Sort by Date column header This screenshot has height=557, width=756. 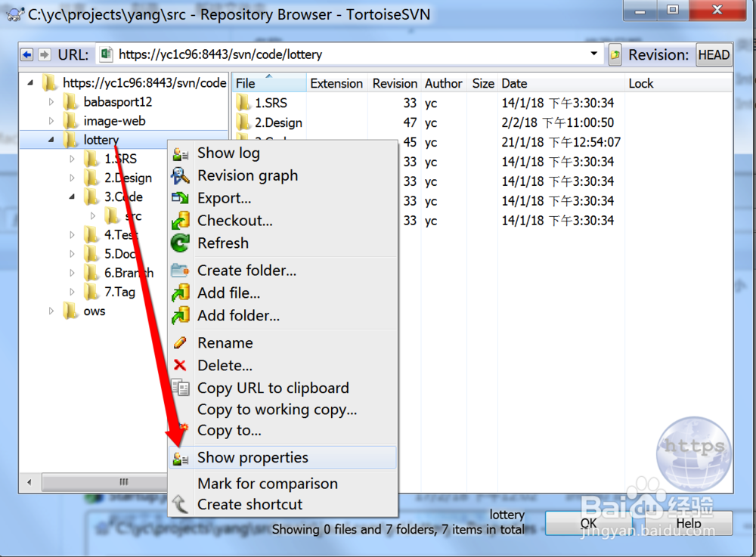pos(561,83)
